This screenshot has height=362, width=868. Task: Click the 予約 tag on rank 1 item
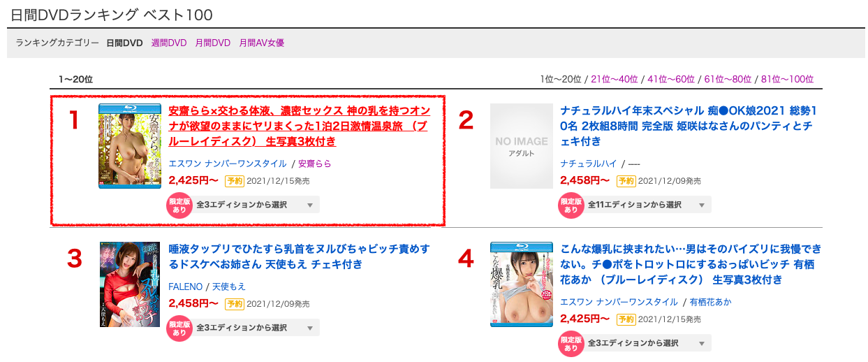click(234, 181)
